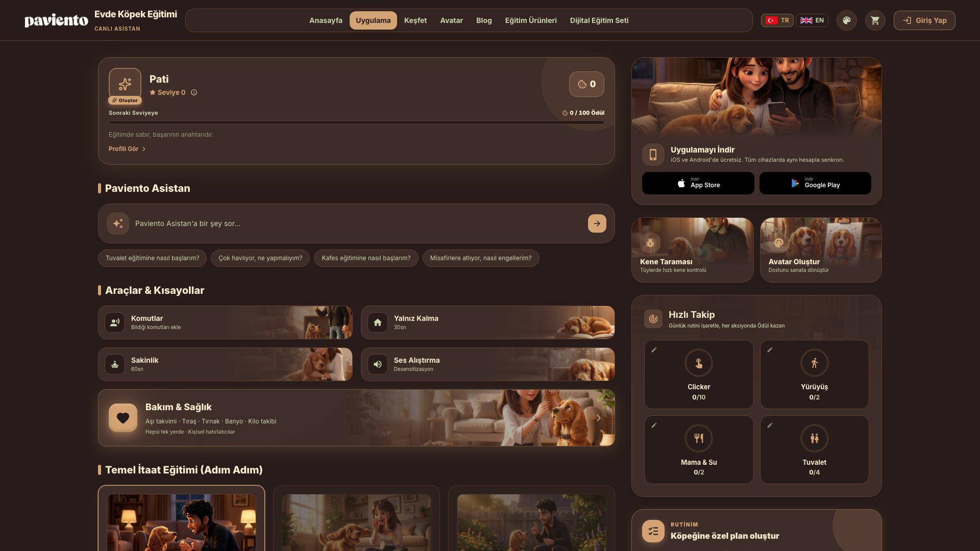Screen dimensions: 980x551
Task: Open the Kene Taraması card
Action: 693,250
